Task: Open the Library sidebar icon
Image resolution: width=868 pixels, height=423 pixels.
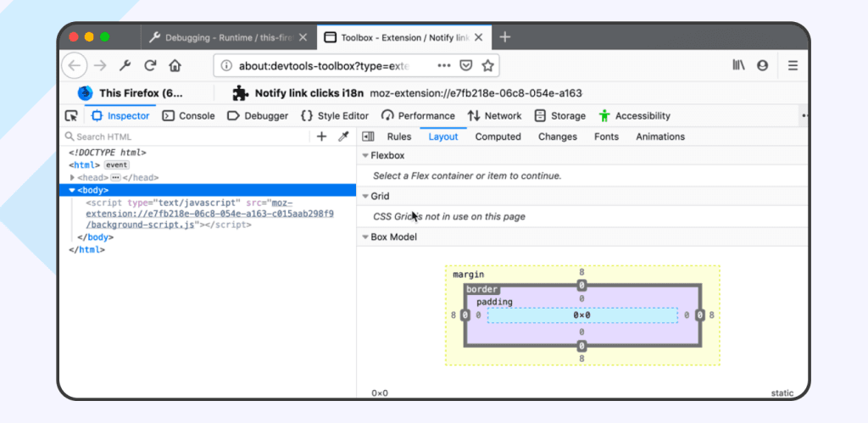Action: (739, 65)
